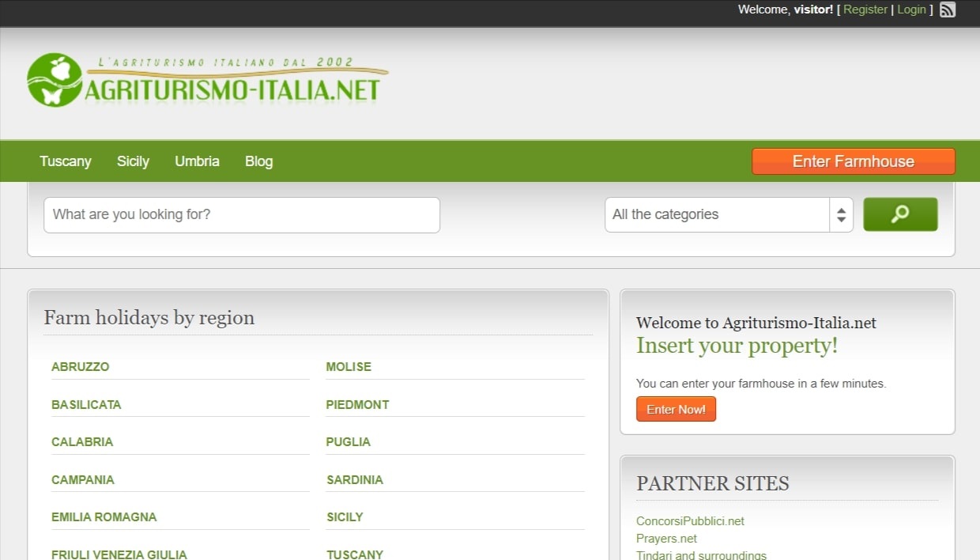980x560 pixels.
Task: Click the Agriturismo-Italia.net logo
Action: pos(207,81)
